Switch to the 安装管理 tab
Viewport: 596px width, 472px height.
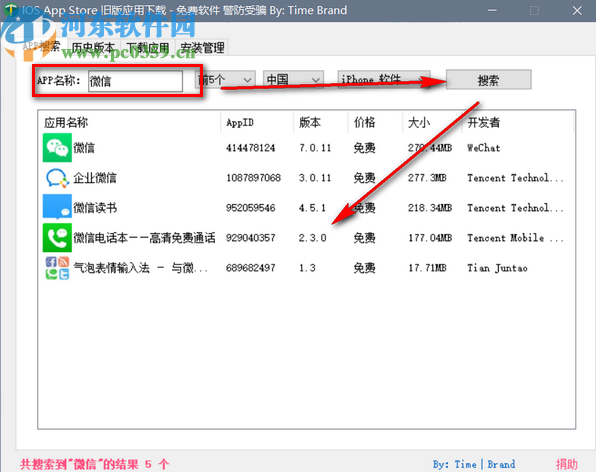click(202, 48)
